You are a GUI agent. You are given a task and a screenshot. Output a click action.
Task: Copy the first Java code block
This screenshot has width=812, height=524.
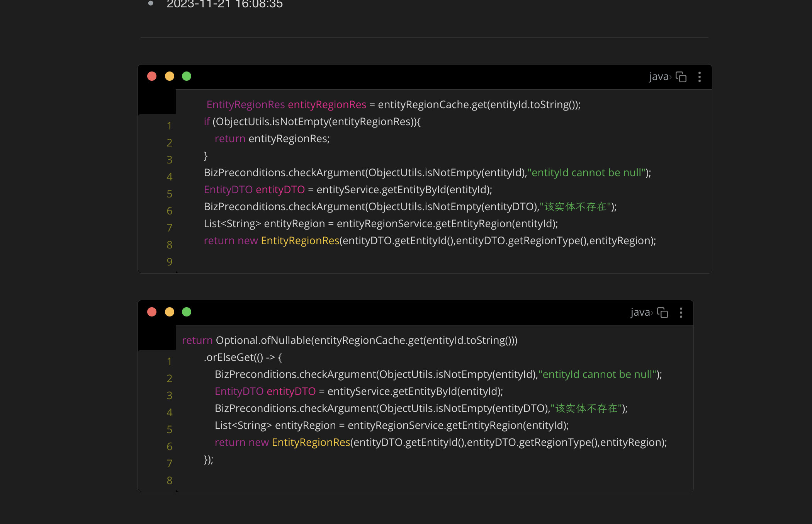point(681,77)
